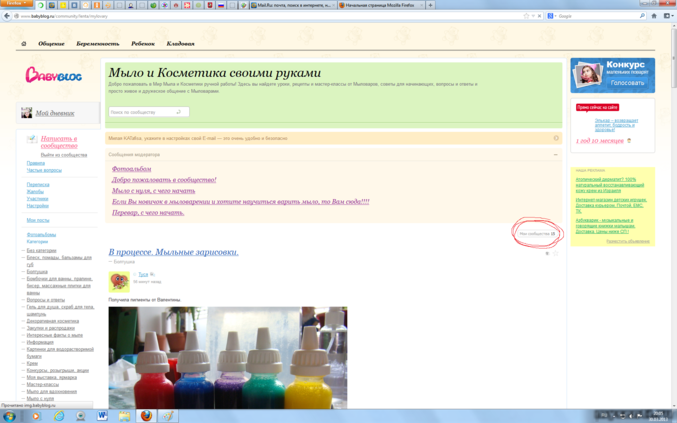Image resolution: width=677 pixels, height=423 pixels.
Task: Open 'Мой дневник' in sidebar
Action: click(55, 113)
